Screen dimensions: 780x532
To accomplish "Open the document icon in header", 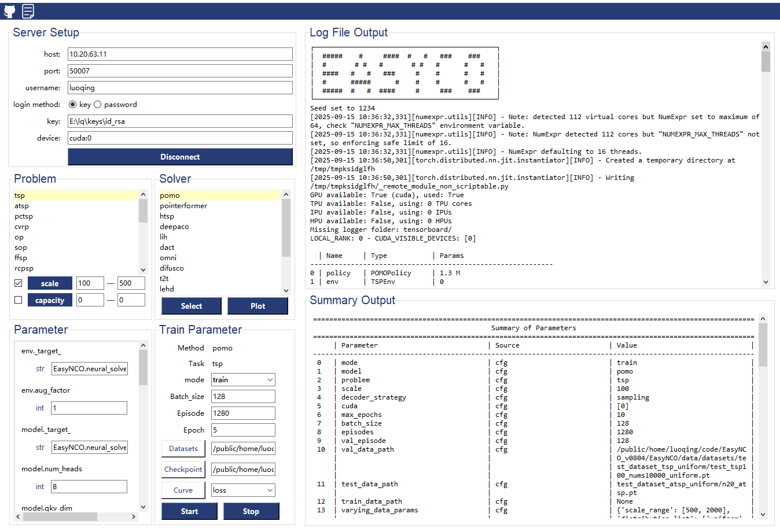I will point(28,11).
